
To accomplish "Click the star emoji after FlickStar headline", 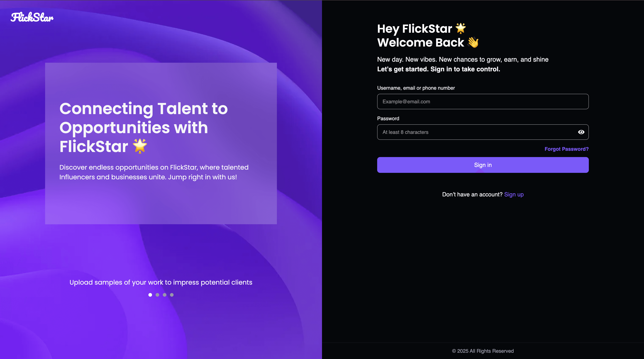I will tap(140, 146).
